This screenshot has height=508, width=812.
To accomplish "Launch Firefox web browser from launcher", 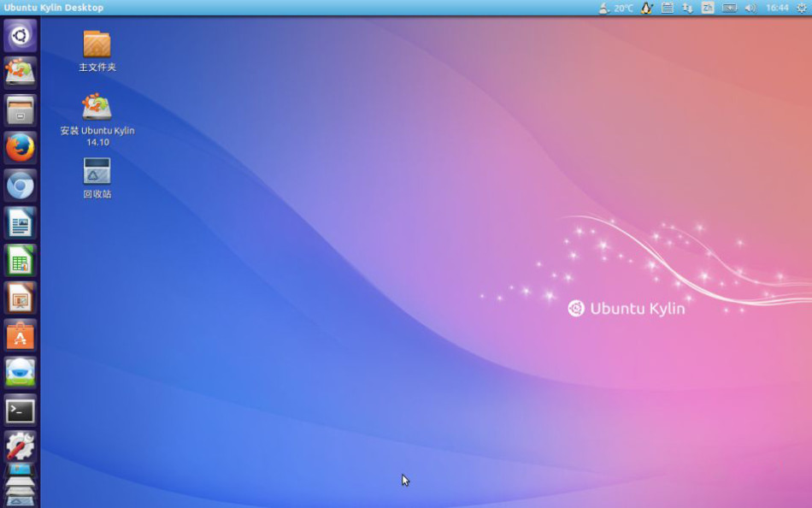I will coord(21,148).
